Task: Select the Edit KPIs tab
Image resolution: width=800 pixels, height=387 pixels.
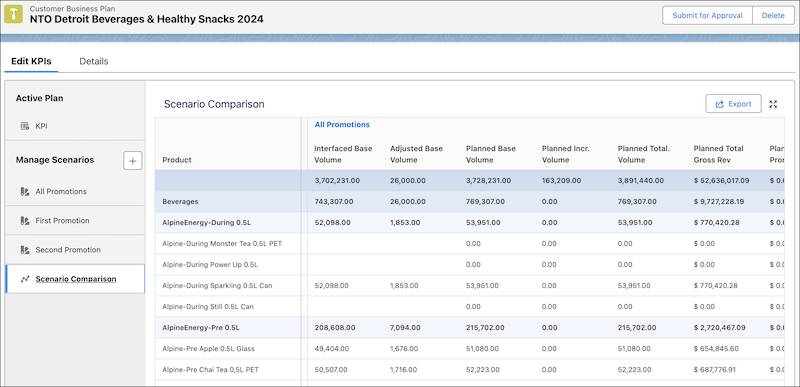Action: click(x=31, y=61)
